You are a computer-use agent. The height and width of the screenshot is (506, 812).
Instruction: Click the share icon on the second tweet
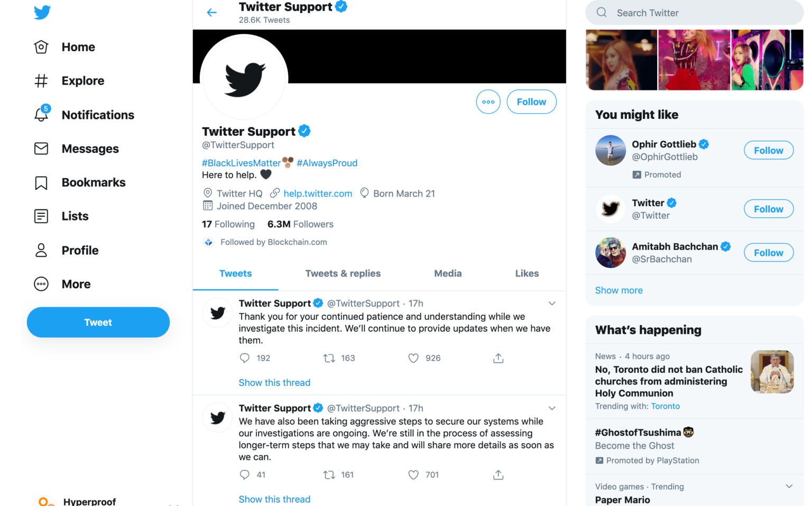point(497,475)
